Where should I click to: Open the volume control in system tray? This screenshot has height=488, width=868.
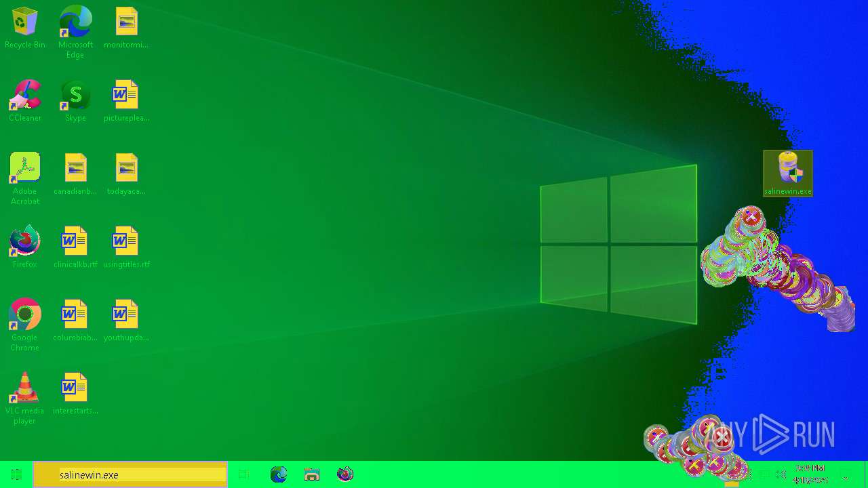pyautogui.click(x=781, y=474)
